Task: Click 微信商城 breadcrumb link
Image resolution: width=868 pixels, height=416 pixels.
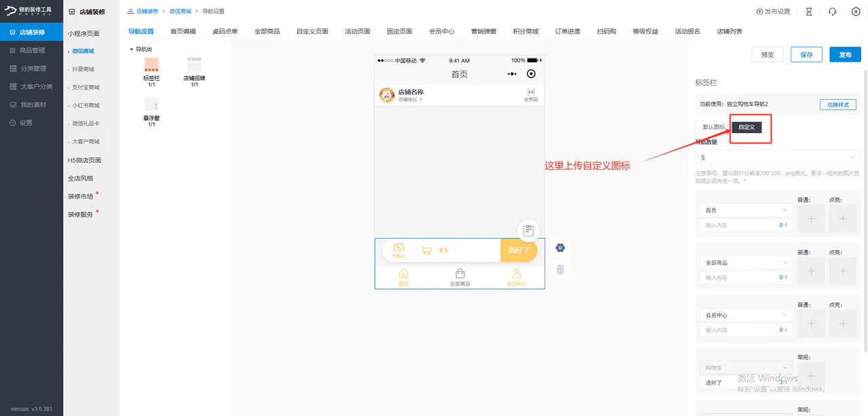Action: point(180,12)
